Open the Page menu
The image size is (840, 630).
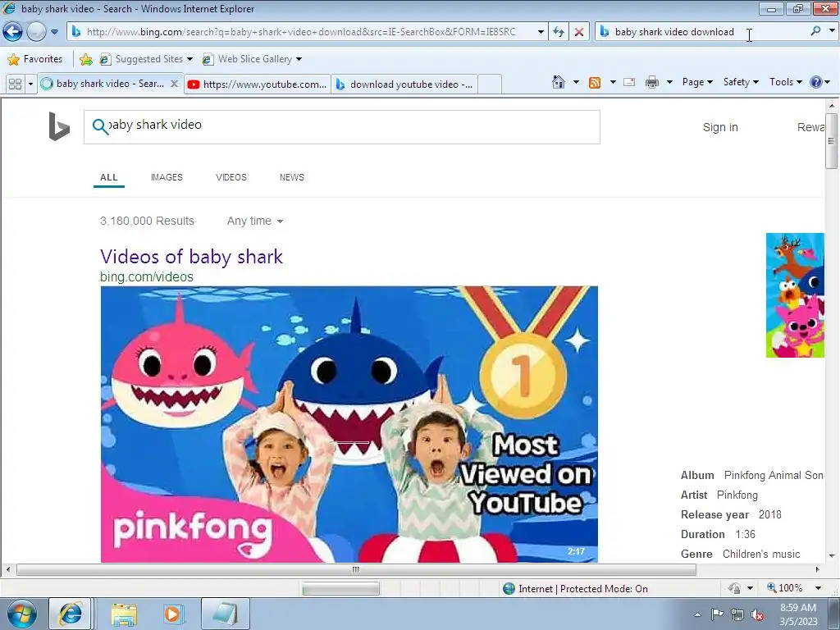pos(697,82)
